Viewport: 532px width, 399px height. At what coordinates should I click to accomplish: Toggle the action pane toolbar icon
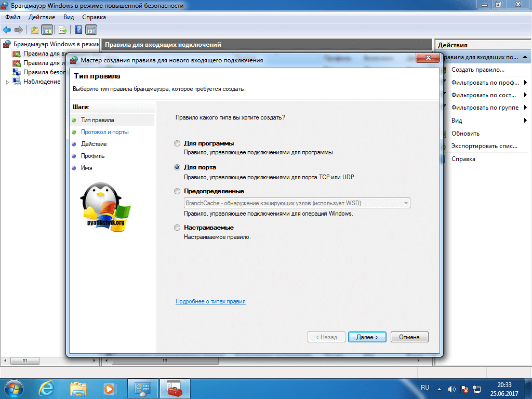[x=91, y=30]
